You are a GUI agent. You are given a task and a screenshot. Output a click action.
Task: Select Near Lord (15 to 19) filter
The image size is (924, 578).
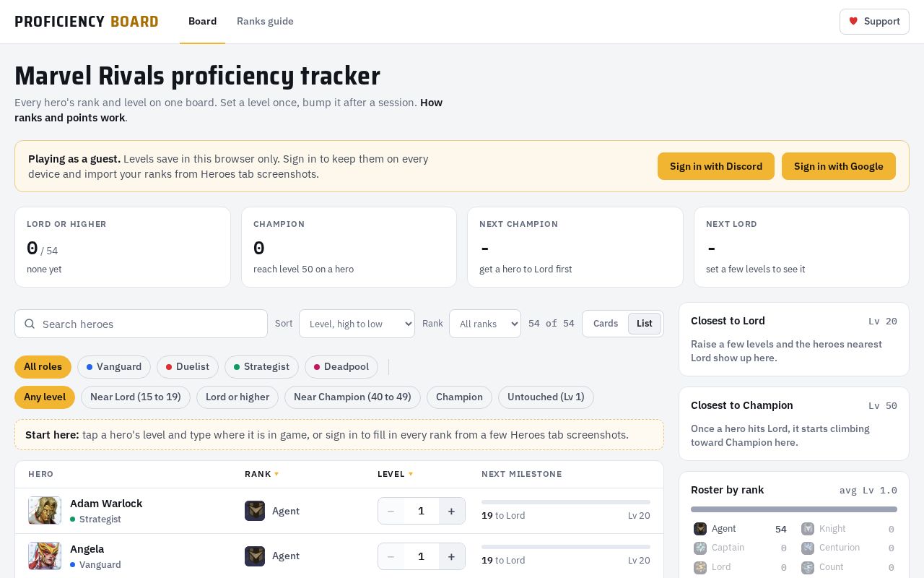136,397
